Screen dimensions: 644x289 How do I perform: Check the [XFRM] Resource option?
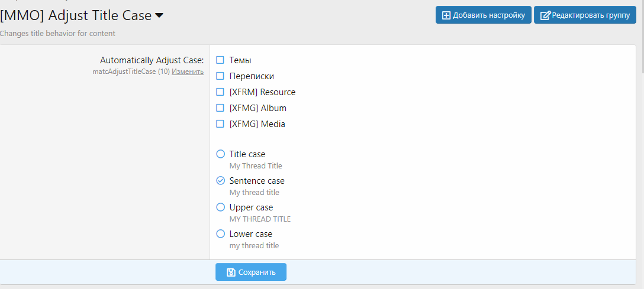(220, 92)
